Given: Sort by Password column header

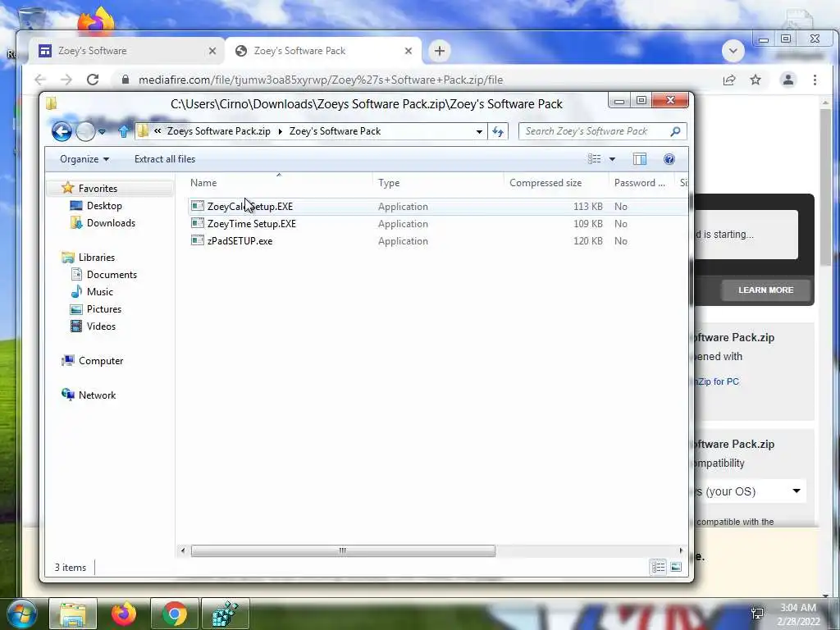Looking at the screenshot, I should 641,183.
